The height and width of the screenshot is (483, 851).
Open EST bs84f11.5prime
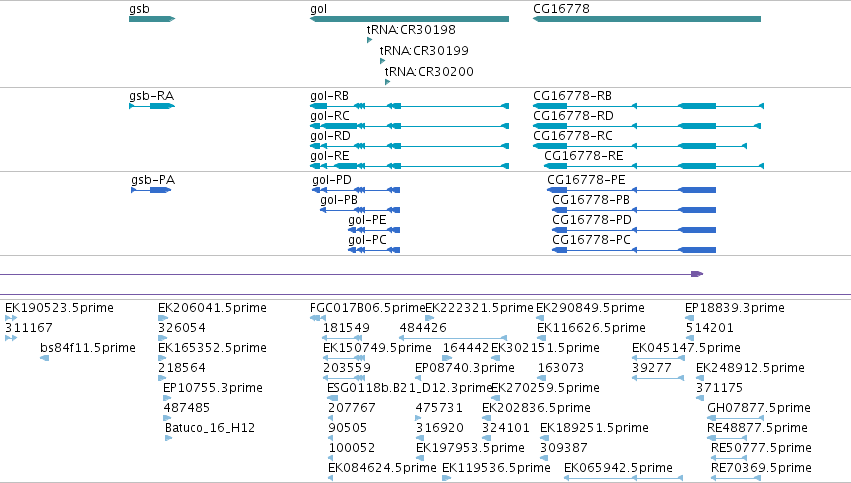point(45,358)
